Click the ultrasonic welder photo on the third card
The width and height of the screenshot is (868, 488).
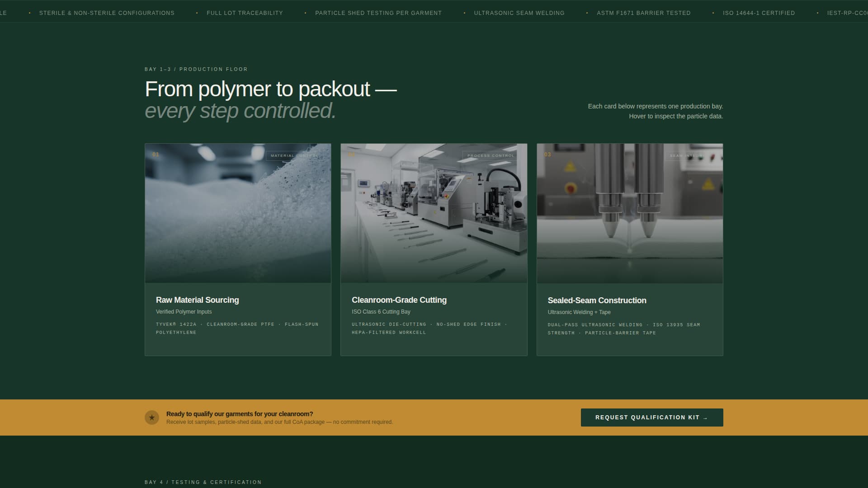(629, 212)
